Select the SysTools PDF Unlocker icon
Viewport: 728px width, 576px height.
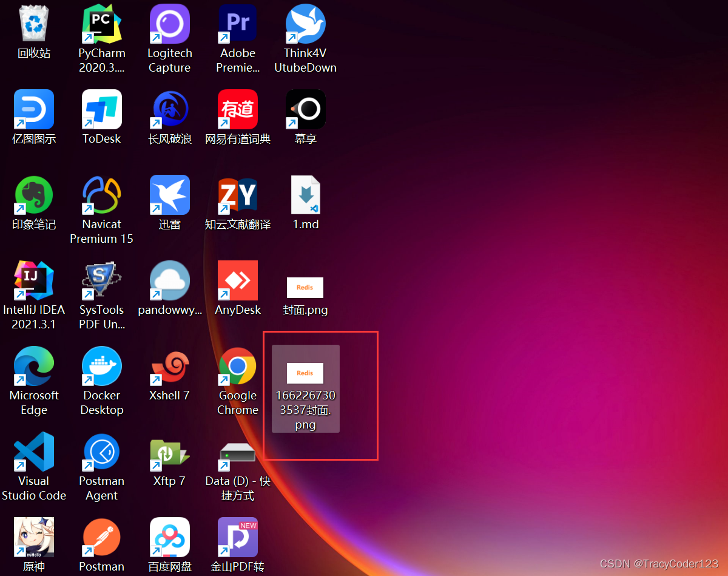[102, 281]
